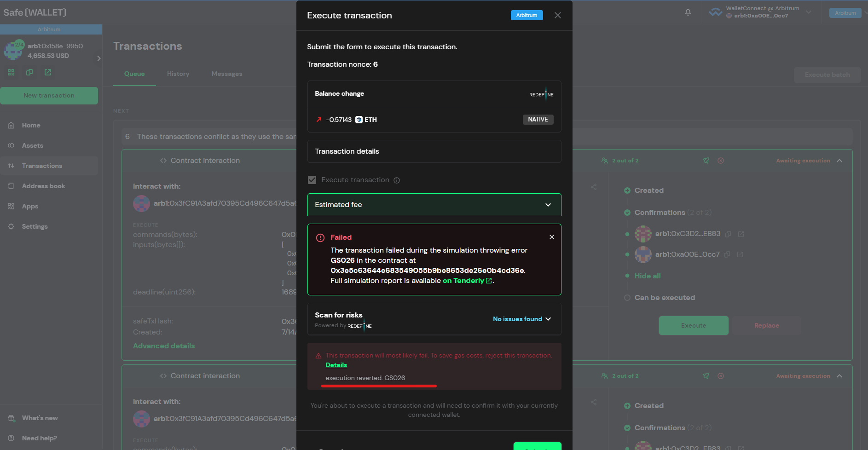Open Safe in block explorer via external link icon
868x450 pixels.
click(47, 72)
